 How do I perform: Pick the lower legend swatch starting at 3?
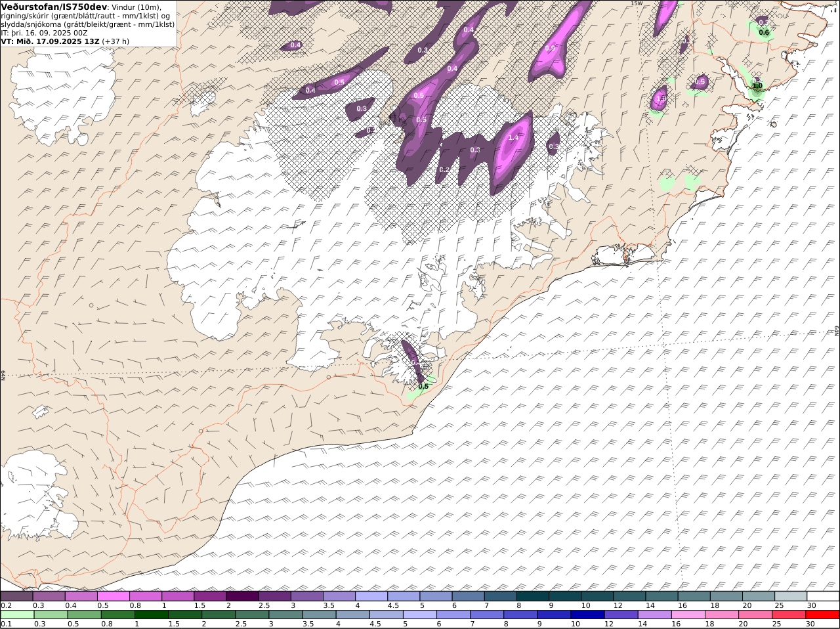285,615
